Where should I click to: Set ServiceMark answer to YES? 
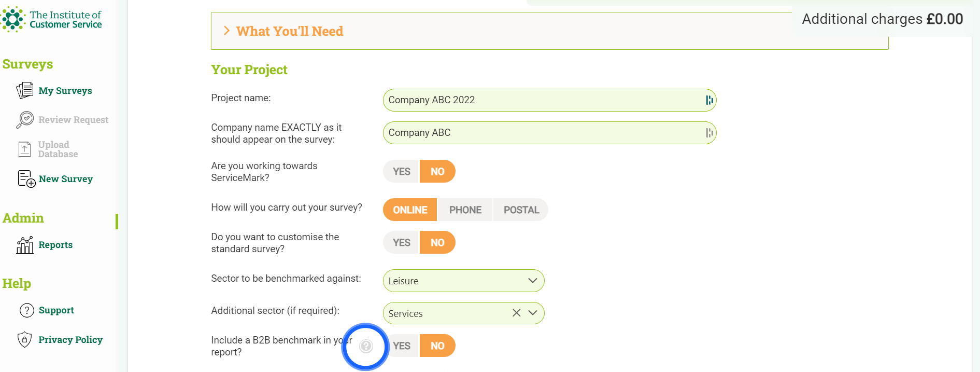point(400,171)
